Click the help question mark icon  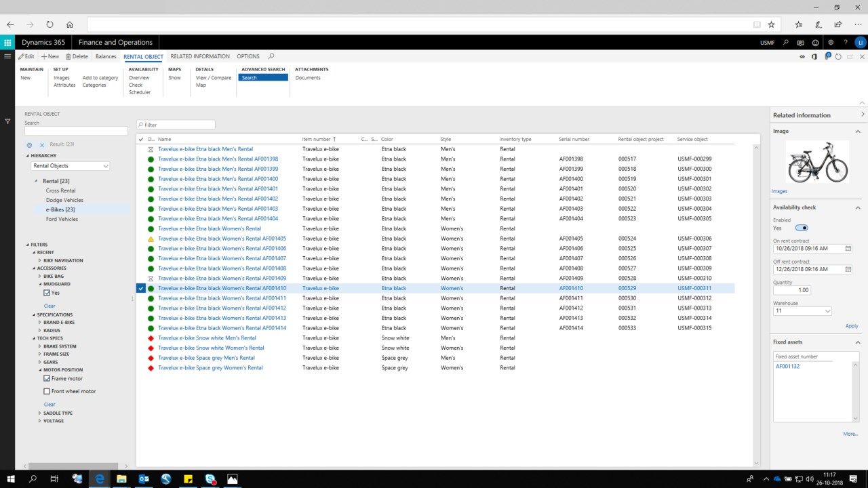click(x=845, y=42)
